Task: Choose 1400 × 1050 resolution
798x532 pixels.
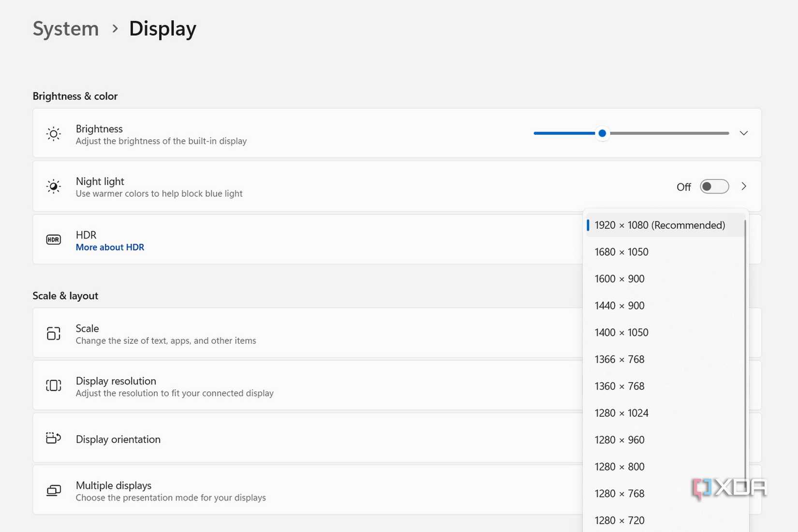Action: point(665,332)
